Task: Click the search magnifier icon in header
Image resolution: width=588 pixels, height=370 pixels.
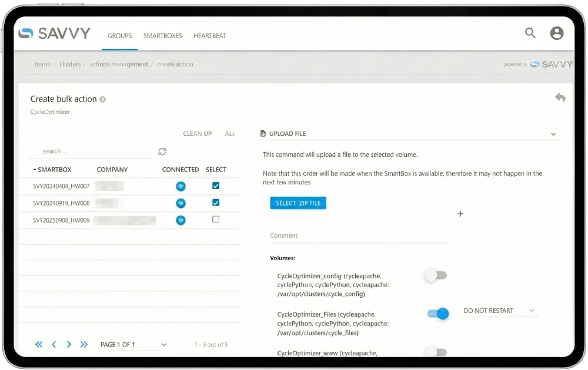Action: (x=530, y=33)
